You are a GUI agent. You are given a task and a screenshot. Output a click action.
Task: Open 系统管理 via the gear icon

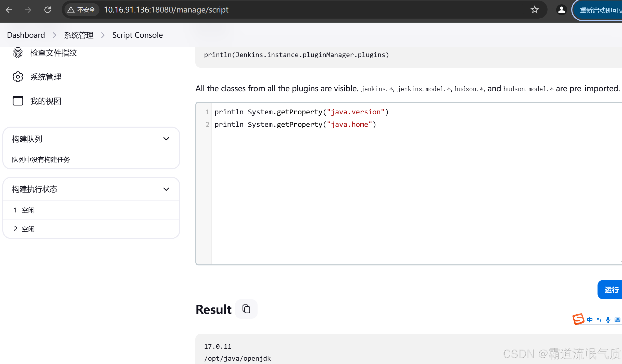[18, 77]
